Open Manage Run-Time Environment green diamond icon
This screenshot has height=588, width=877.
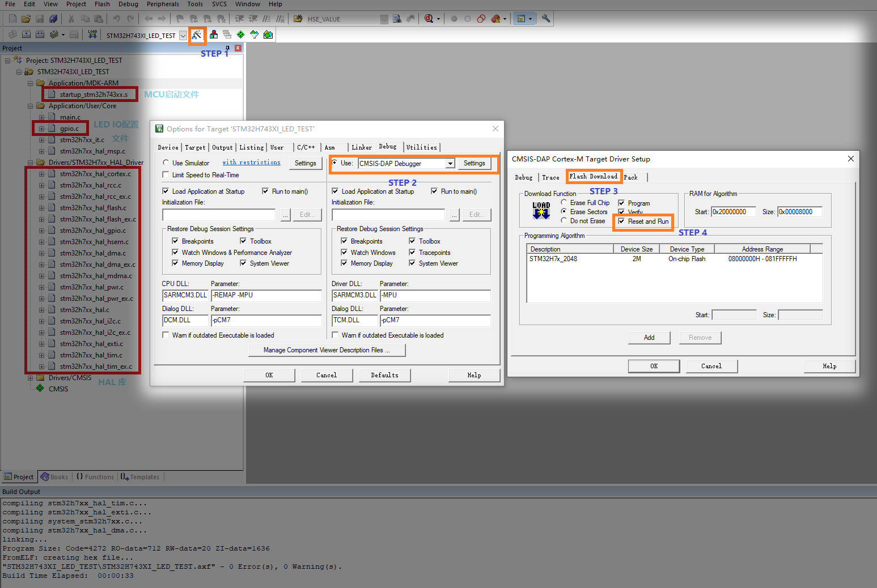241,35
